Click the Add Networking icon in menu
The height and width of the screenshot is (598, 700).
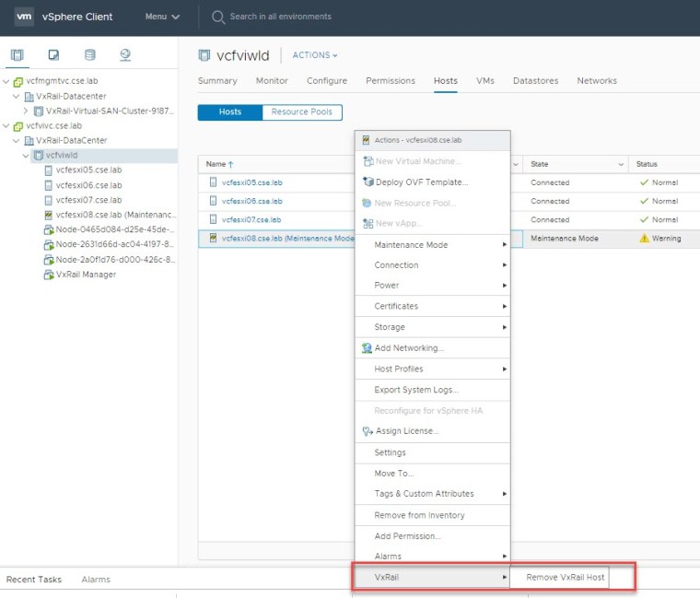[x=367, y=348]
